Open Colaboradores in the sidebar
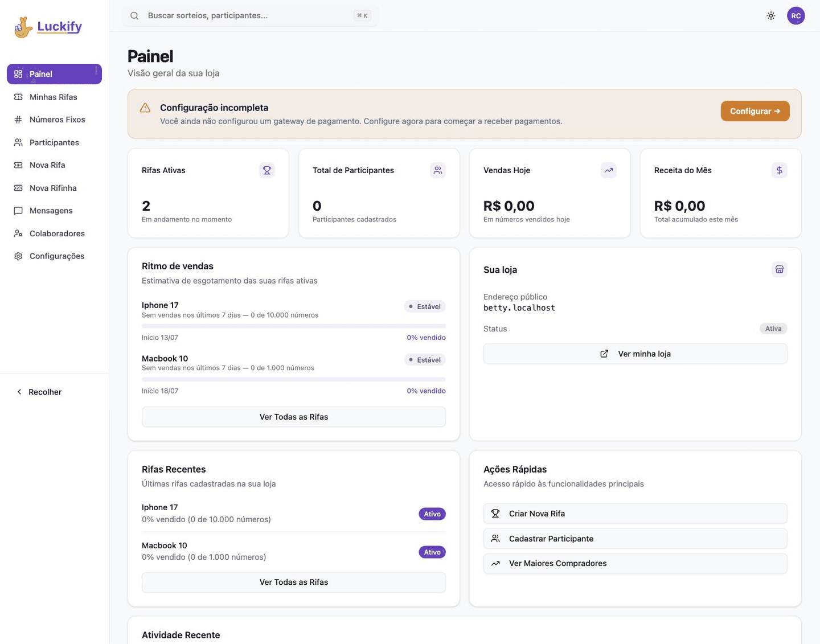This screenshot has height=644, width=820. tap(54, 233)
